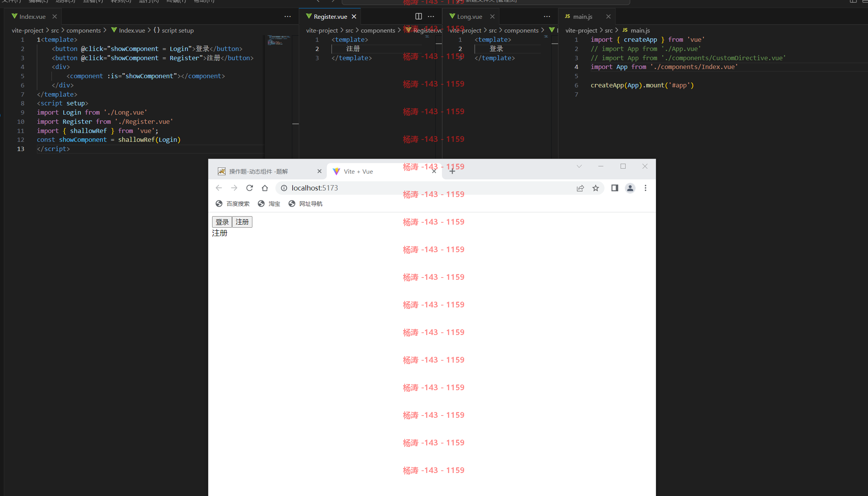
Task: Select components breadcrumb in Long.vue editor
Action: [x=521, y=30]
